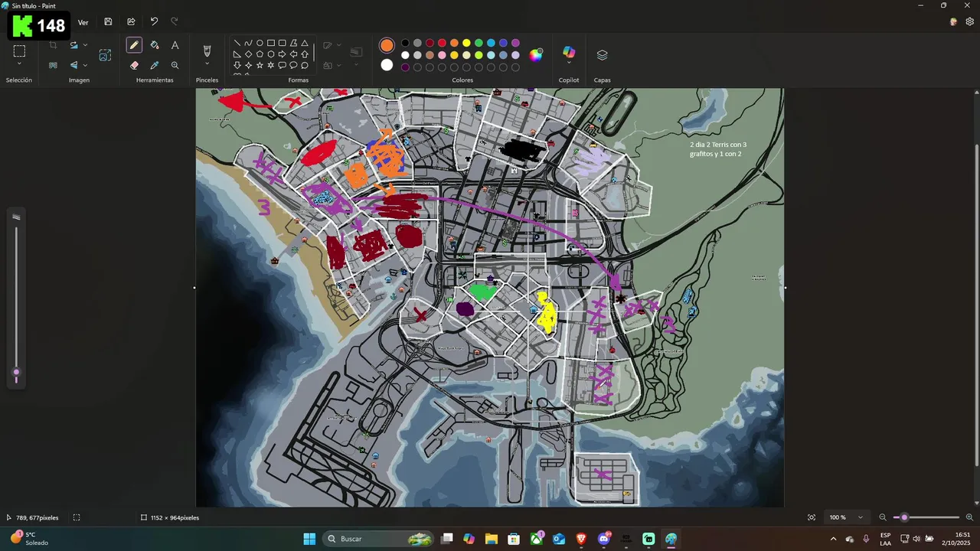980x551 pixels.
Task: Select the Color picker eyedropper tool
Action: (155, 66)
